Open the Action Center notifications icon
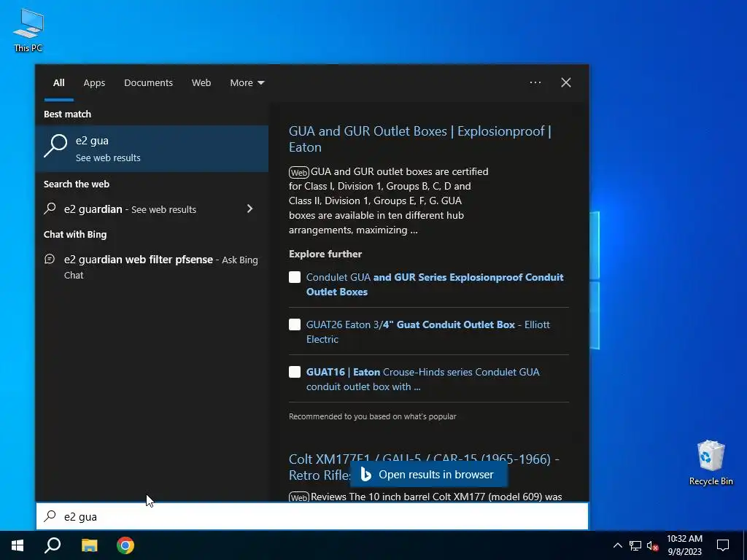This screenshot has width=747, height=560. click(x=723, y=545)
